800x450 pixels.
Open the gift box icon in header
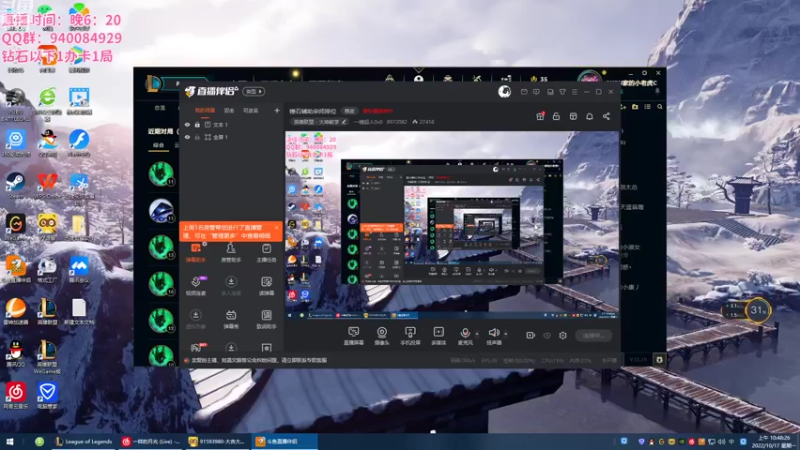pyautogui.click(x=540, y=116)
